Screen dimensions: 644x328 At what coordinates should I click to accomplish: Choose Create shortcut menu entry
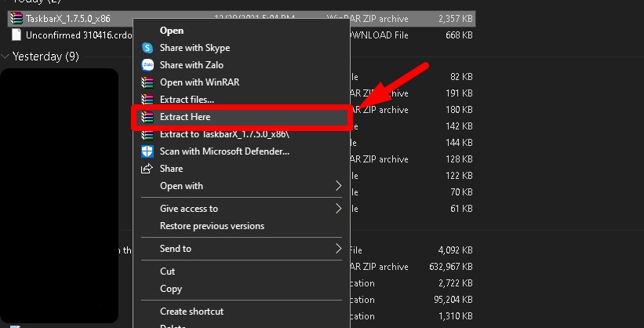click(x=191, y=312)
